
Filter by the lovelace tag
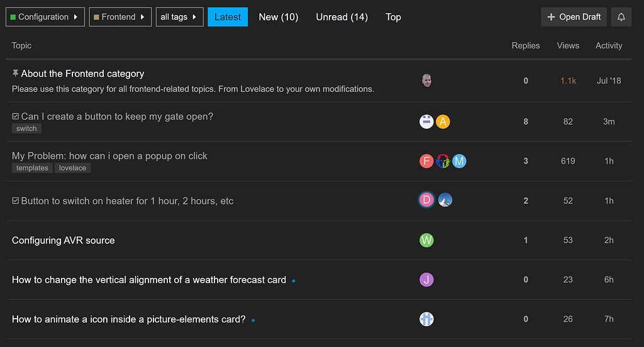click(x=72, y=168)
